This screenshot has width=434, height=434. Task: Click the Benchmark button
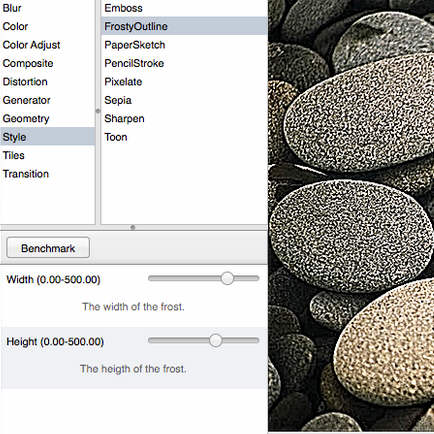[48, 248]
